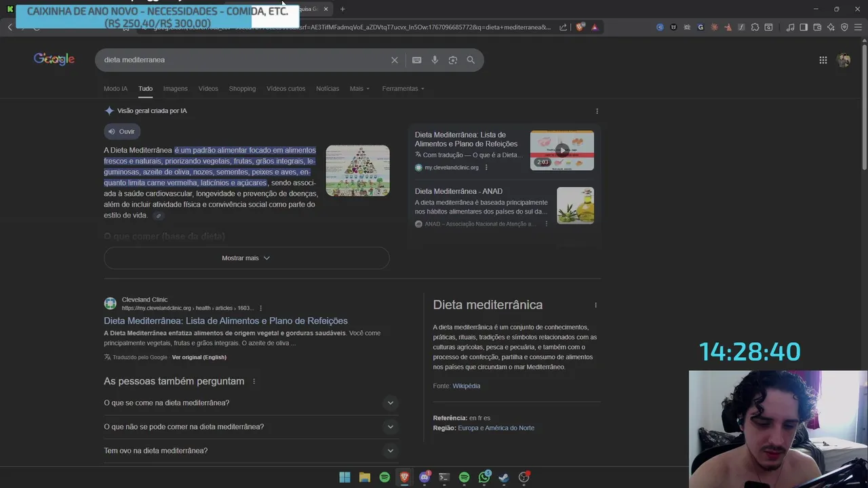Screen dimensions: 868x488
Task: Open the Brave Wallet icon
Action: [x=817, y=27]
